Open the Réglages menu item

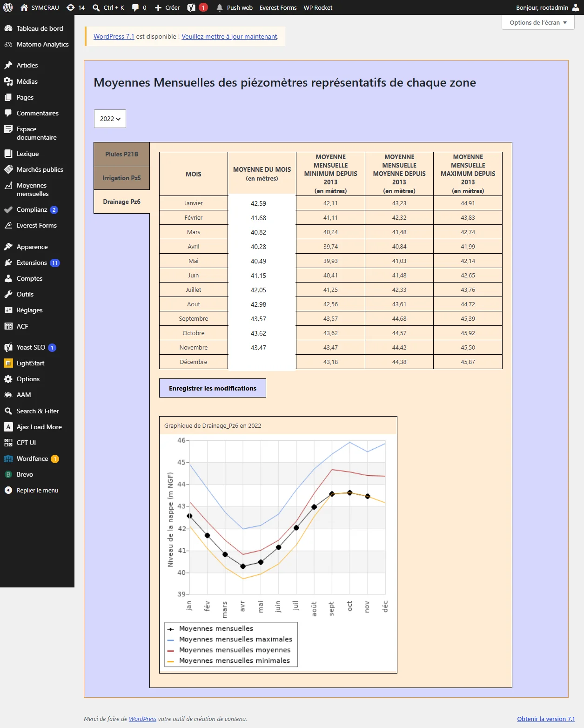tap(37, 310)
